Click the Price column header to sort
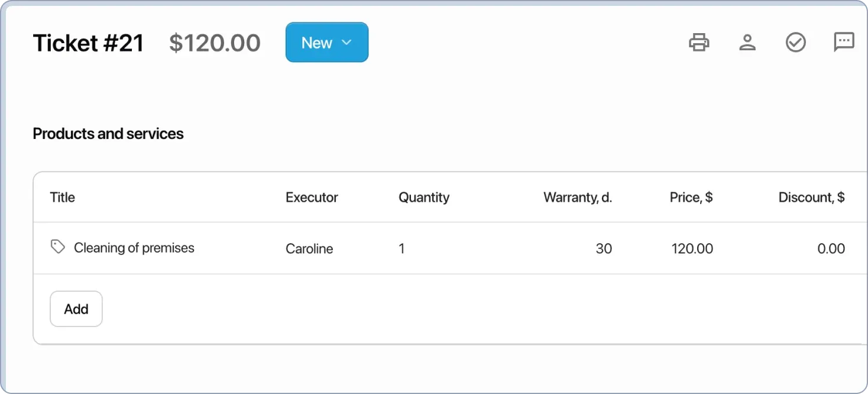 click(691, 197)
